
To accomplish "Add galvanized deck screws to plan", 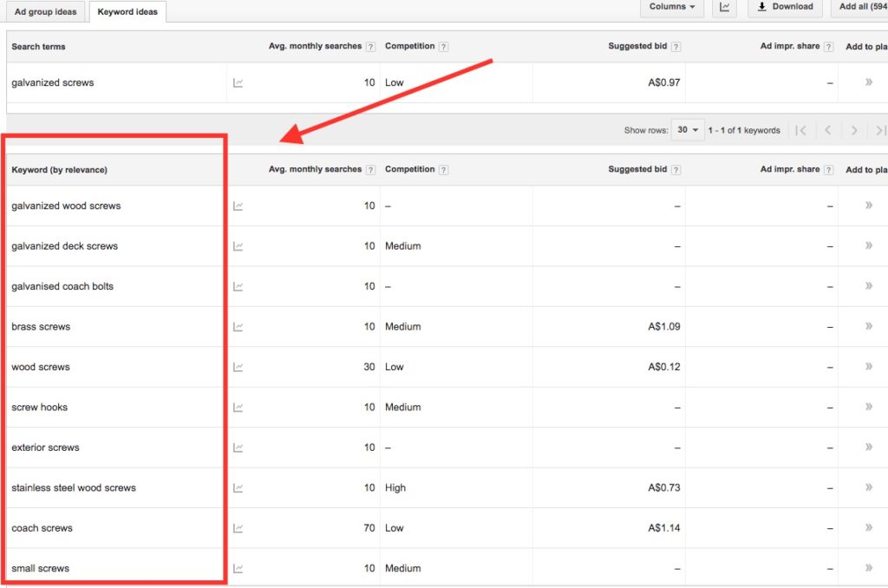I will tap(868, 246).
